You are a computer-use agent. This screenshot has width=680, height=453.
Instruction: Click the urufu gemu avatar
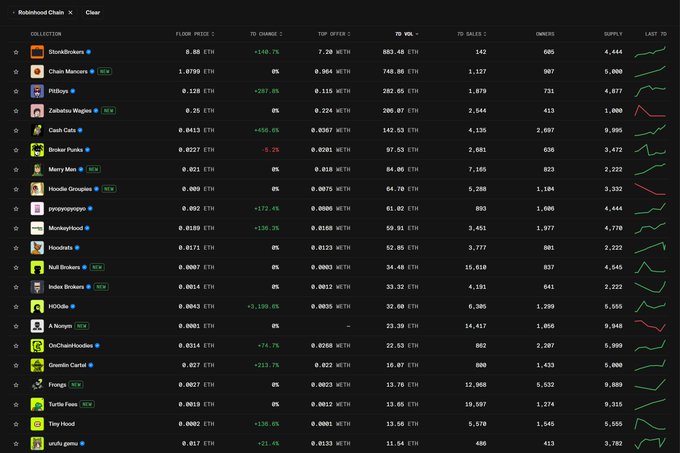click(x=37, y=443)
